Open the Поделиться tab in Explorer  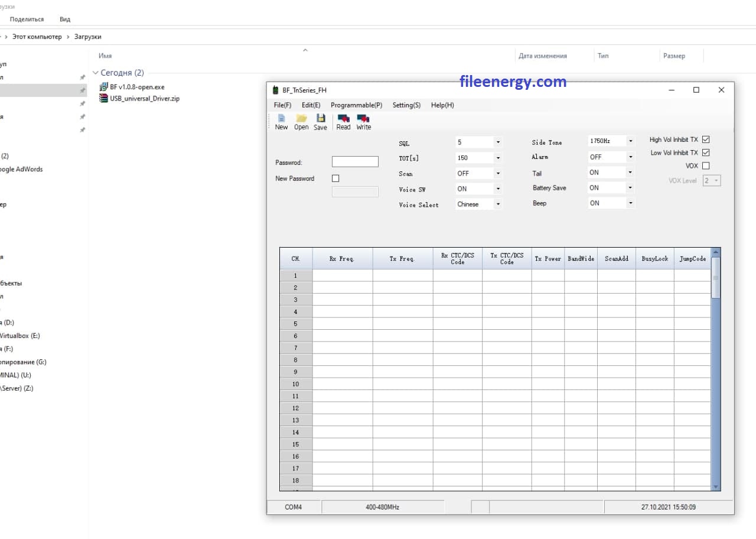click(x=27, y=19)
